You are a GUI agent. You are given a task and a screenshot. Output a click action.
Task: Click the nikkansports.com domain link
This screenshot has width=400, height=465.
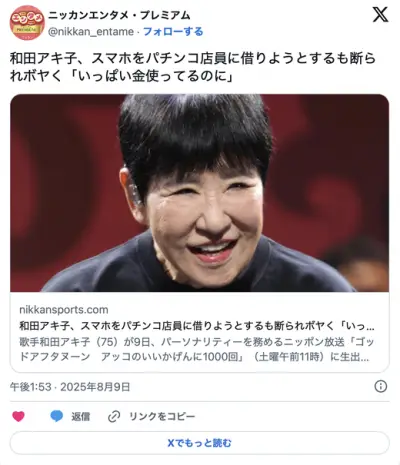(64, 310)
